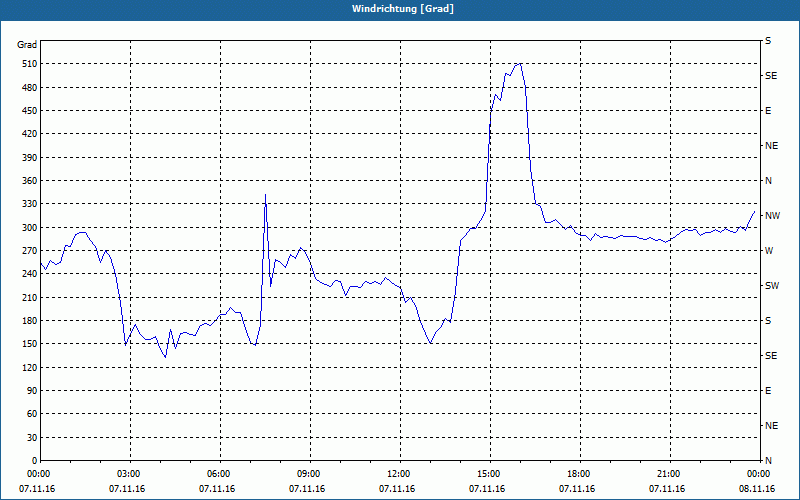The image size is (800, 500).
Task: Click the SW compass label
Action: tap(772, 286)
